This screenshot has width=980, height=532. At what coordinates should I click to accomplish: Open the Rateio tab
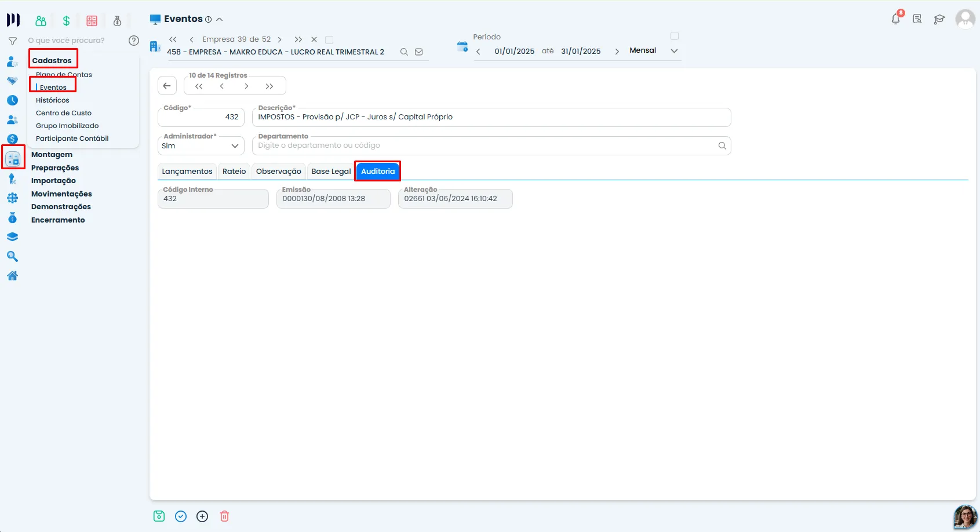(234, 172)
